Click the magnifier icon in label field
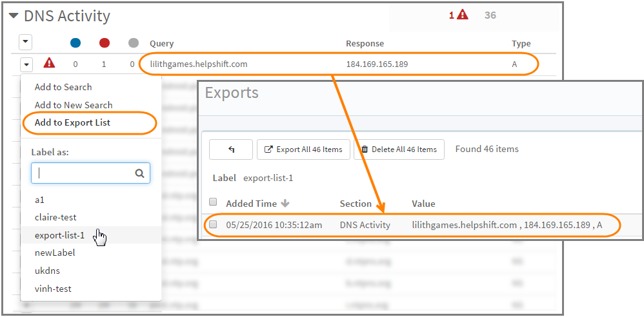The image size is (644, 317). point(139,173)
